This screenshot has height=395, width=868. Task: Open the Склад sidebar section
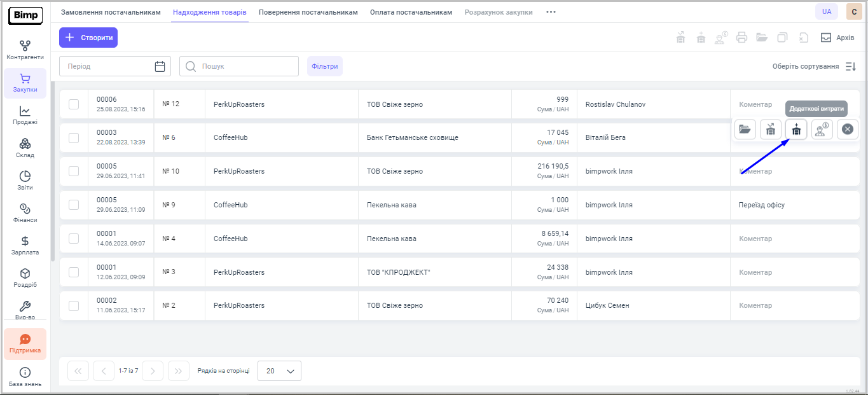[x=25, y=148]
